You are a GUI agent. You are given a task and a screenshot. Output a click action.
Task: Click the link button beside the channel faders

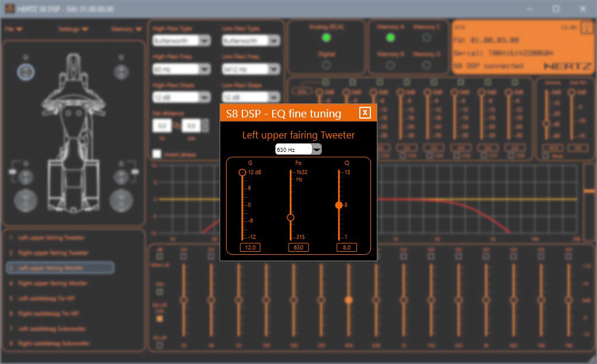301,91
